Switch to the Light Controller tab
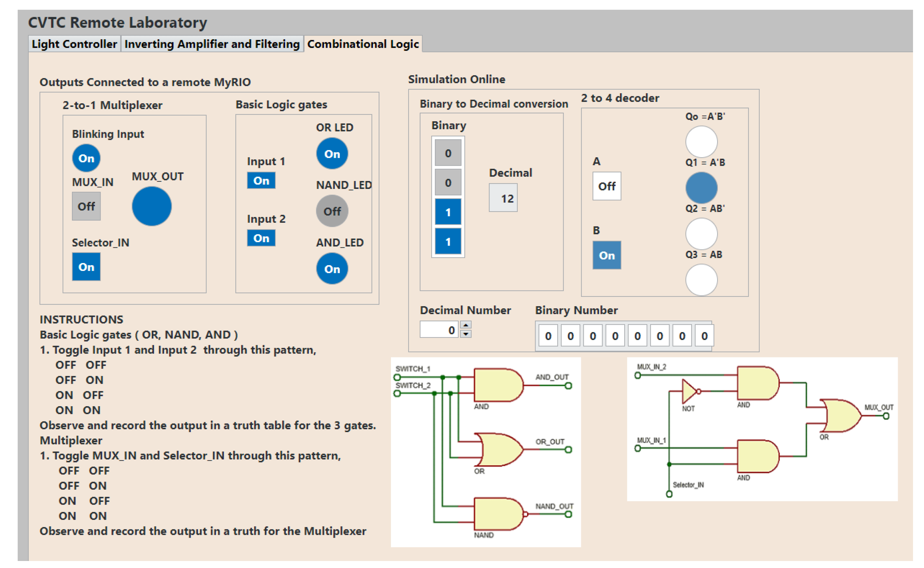924x568 pixels. click(74, 44)
